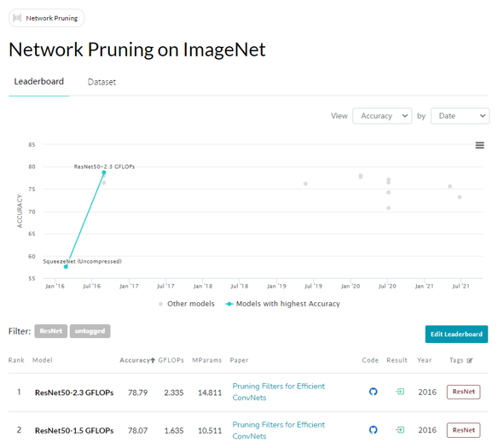The width and height of the screenshot is (504, 448).
Task: Click the Edit Leaderboard button
Action: (x=456, y=335)
